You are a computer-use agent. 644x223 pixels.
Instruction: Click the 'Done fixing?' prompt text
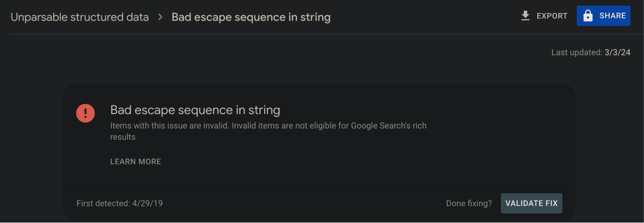pos(469,203)
